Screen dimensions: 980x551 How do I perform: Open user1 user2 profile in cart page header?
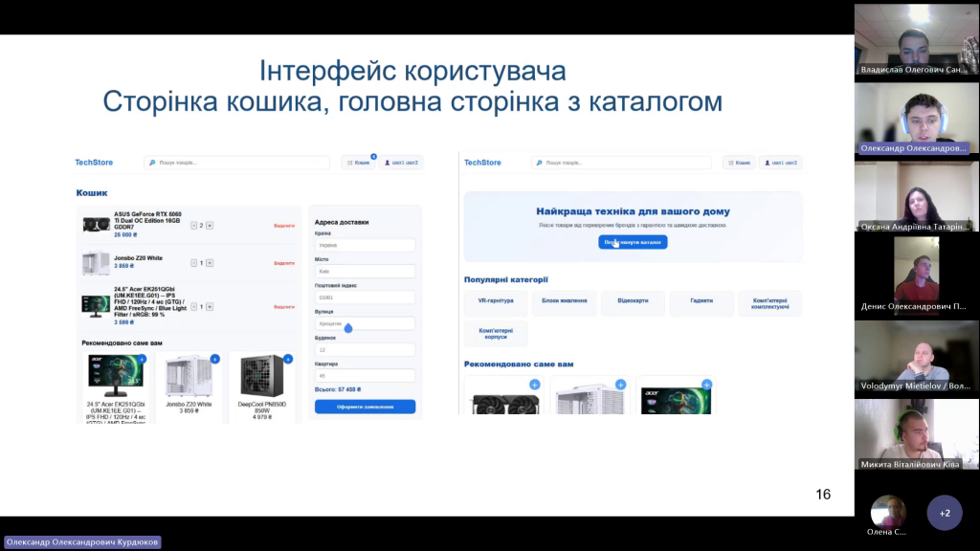coord(401,163)
